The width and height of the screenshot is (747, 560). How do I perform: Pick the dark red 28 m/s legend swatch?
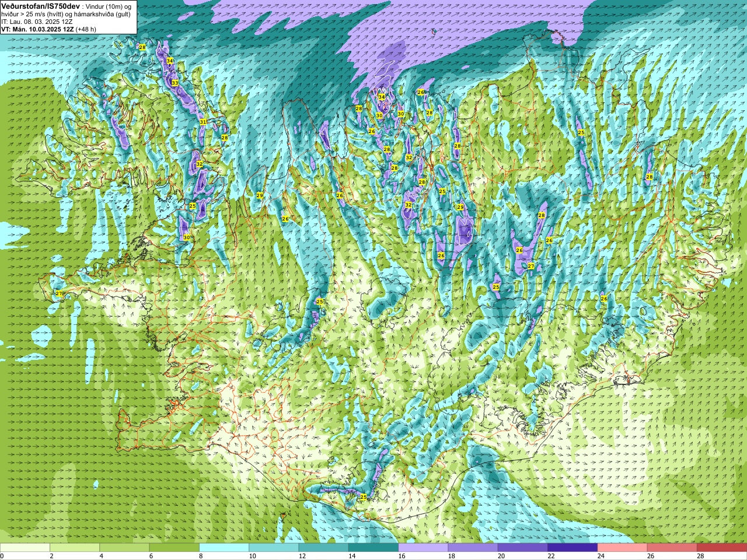pos(721,548)
